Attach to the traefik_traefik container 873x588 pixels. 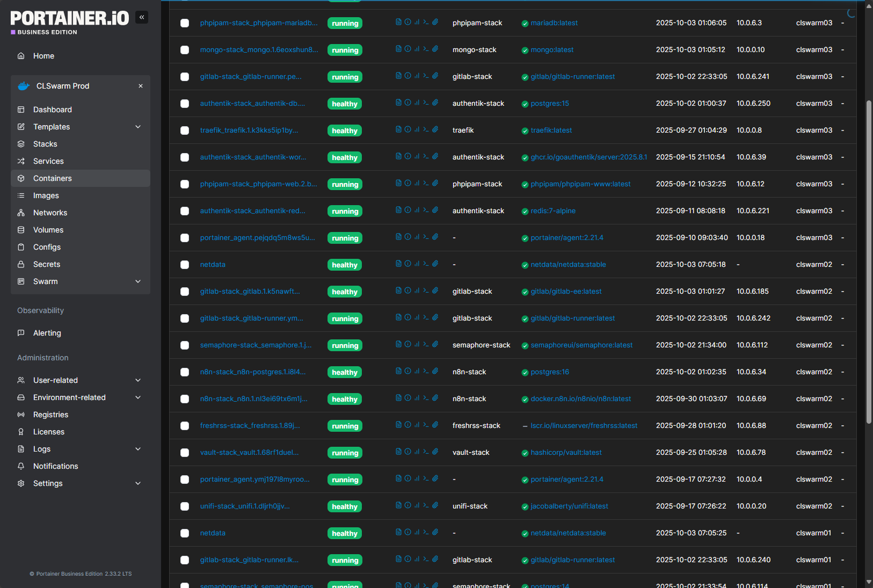[x=435, y=129]
